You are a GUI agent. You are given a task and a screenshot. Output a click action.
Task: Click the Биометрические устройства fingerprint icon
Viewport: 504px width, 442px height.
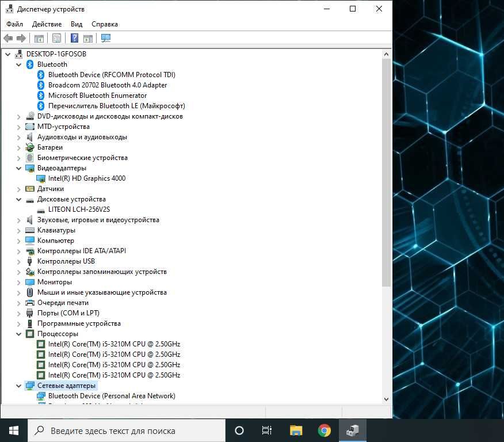click(x=30, y=158)
